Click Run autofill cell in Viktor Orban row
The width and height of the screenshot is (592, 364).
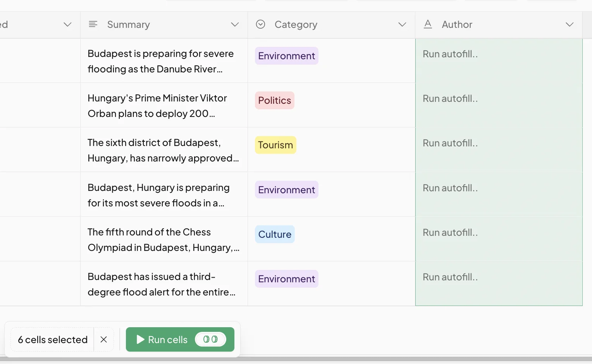point(499,105)
